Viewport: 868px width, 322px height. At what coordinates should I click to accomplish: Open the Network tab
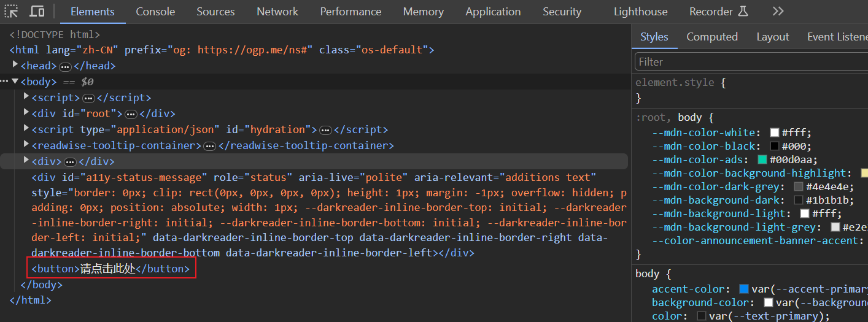277,11
